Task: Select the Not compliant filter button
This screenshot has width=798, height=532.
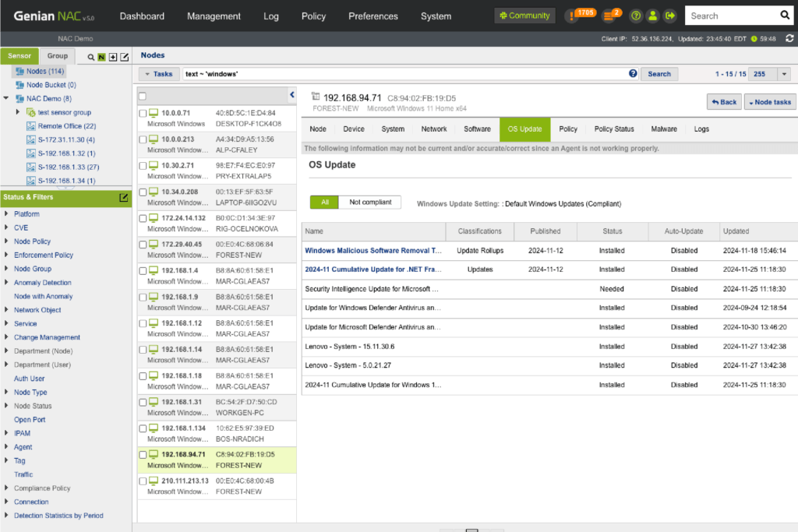Action: pyautogui.click(x=369, y=203)
